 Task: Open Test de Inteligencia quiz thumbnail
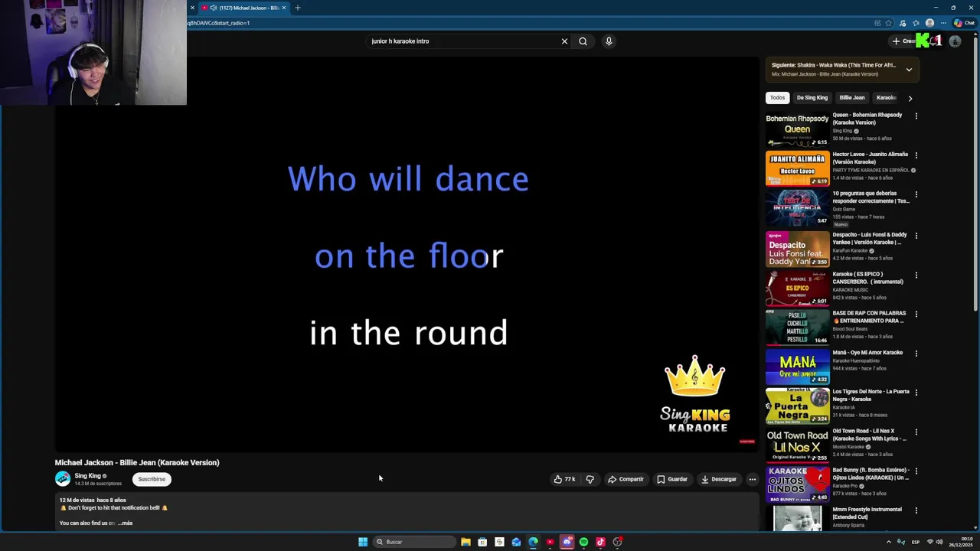tap(797, 207)
